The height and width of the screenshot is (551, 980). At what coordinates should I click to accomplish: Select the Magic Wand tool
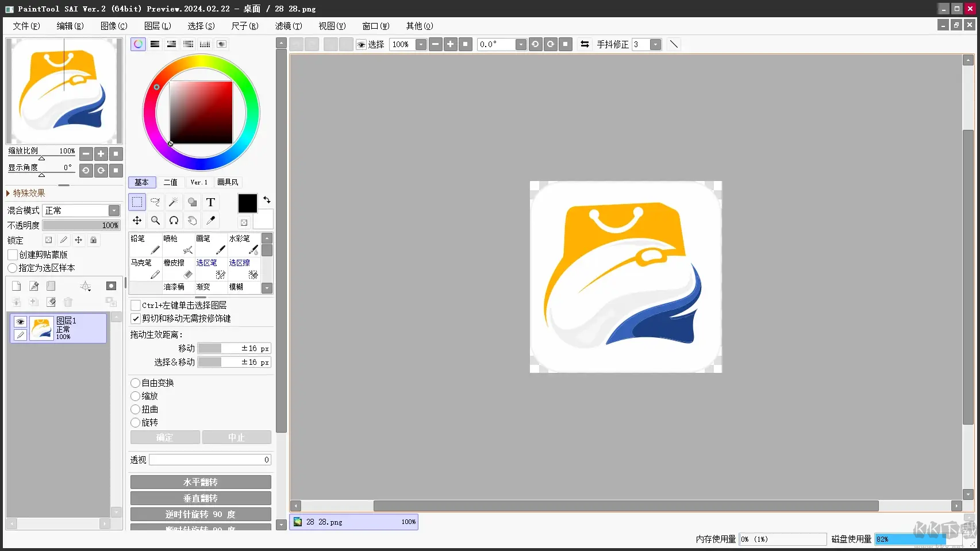coord(174,202)
